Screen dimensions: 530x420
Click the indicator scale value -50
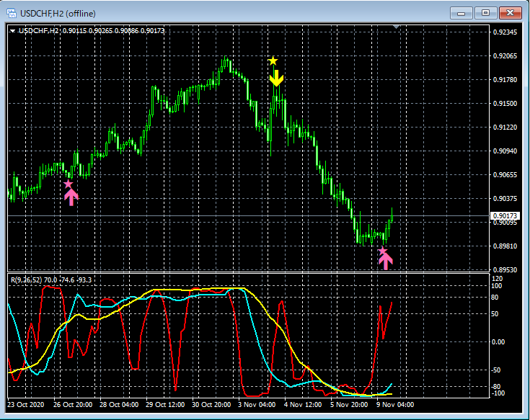point(495,370)
